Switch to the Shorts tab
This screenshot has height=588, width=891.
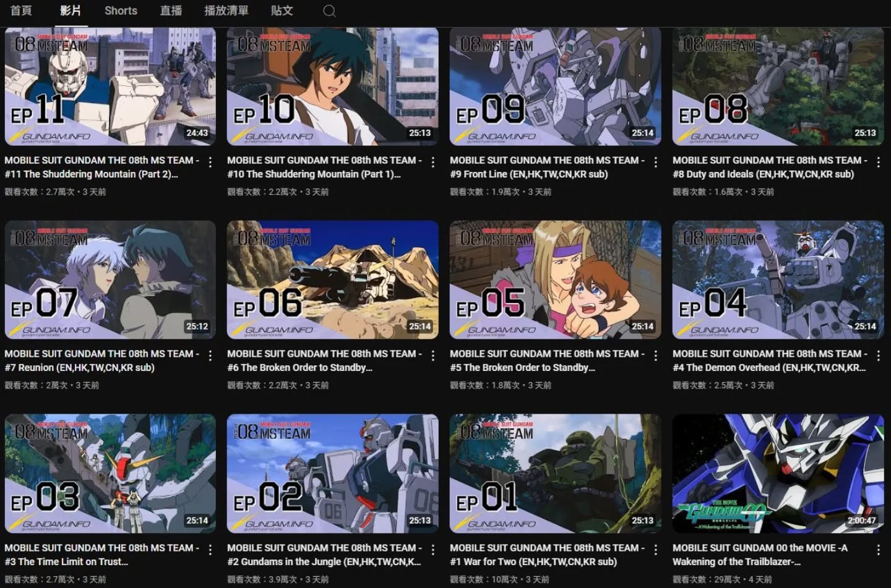tap(121, 11)
